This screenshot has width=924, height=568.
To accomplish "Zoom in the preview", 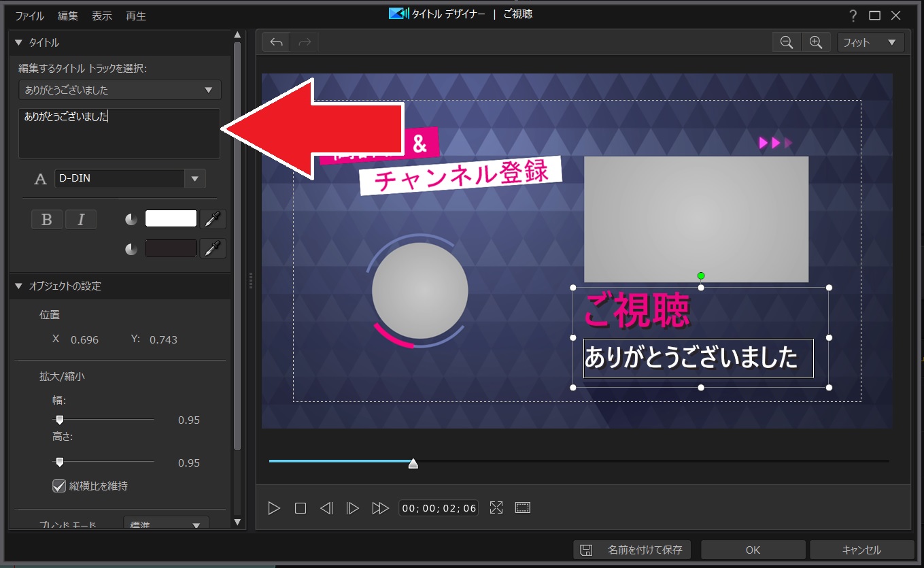I will click(x=816, y=42).
